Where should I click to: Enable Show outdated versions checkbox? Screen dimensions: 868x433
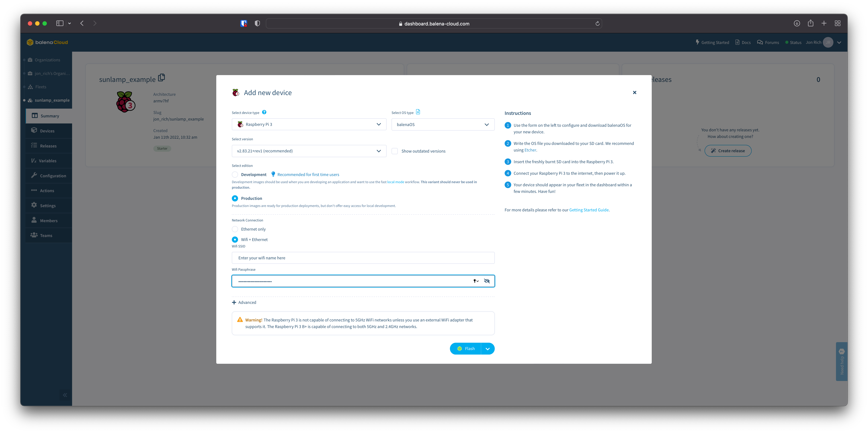(x=395, y=151)
